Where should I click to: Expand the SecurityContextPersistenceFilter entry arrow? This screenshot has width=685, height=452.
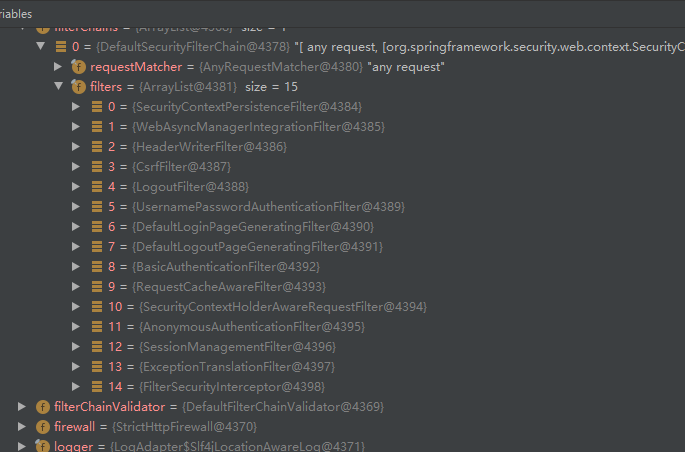coord(76,107)
